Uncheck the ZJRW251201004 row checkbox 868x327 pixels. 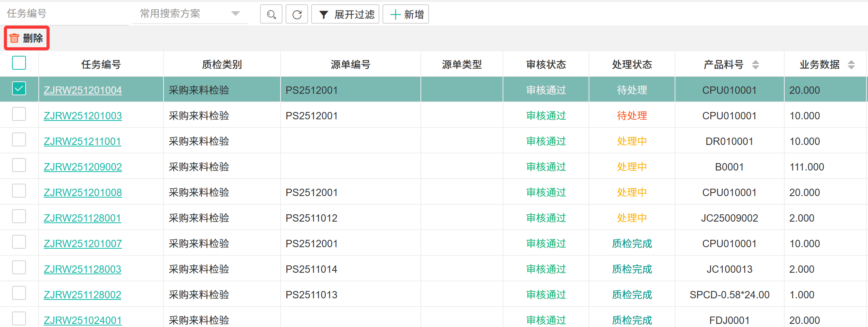[19, 89]
